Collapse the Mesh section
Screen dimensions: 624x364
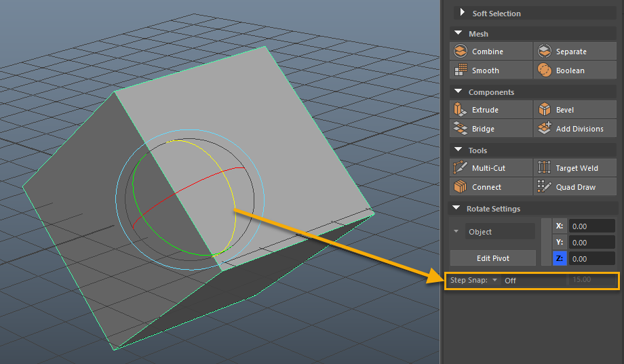pyautogui.click(x=459, y=33)
